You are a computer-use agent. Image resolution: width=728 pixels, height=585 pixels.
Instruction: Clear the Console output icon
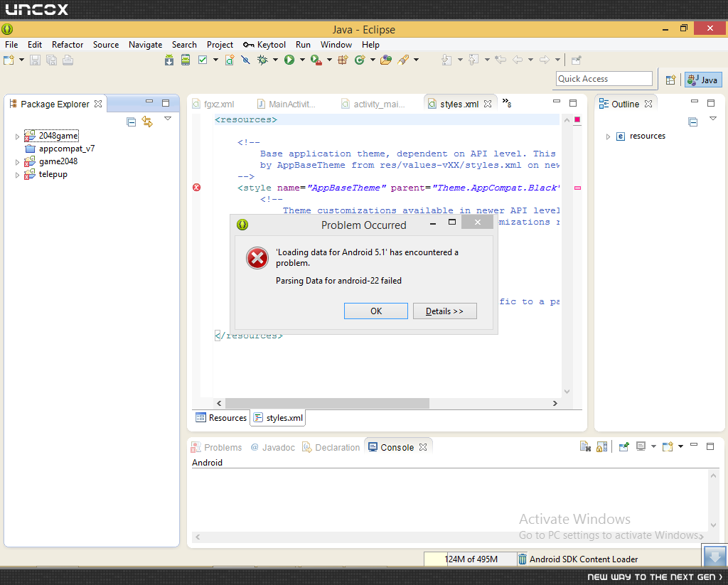[x=585, y=446]
